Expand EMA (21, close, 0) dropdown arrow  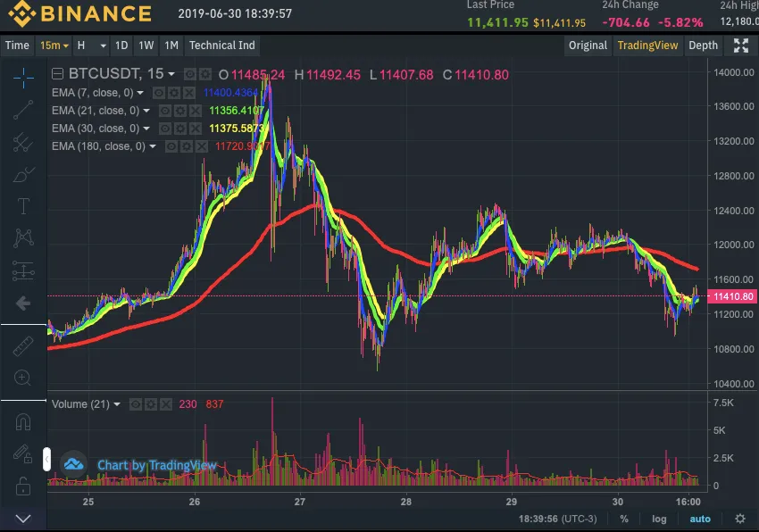coord(146,111)
